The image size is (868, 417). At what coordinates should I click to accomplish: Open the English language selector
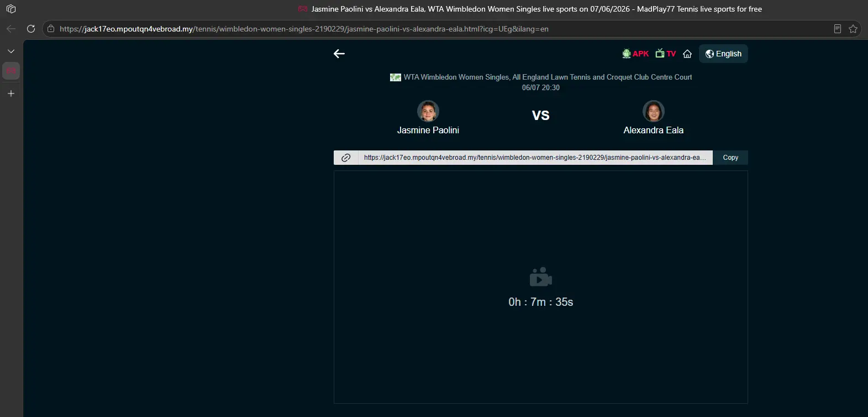coord(723,54)
